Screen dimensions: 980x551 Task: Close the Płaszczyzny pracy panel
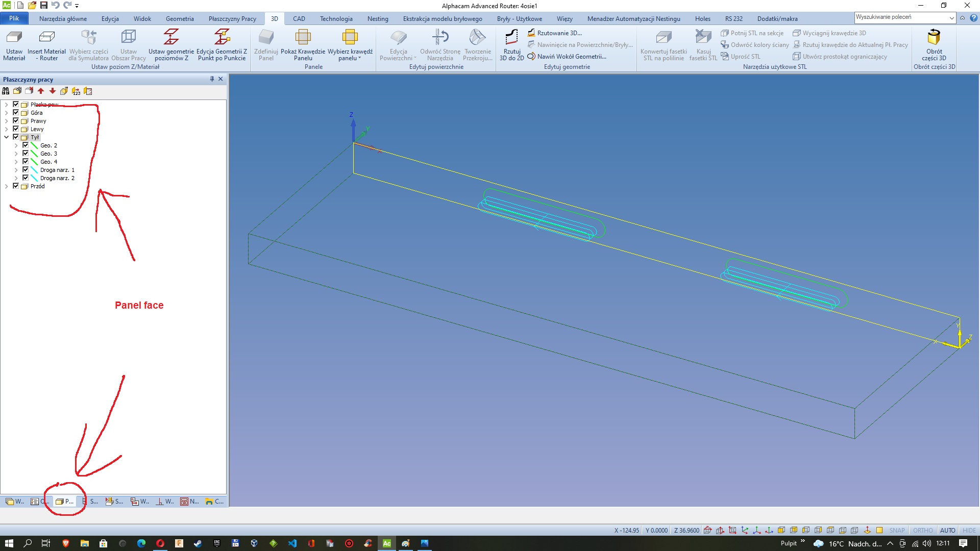[x=220, y=79]
